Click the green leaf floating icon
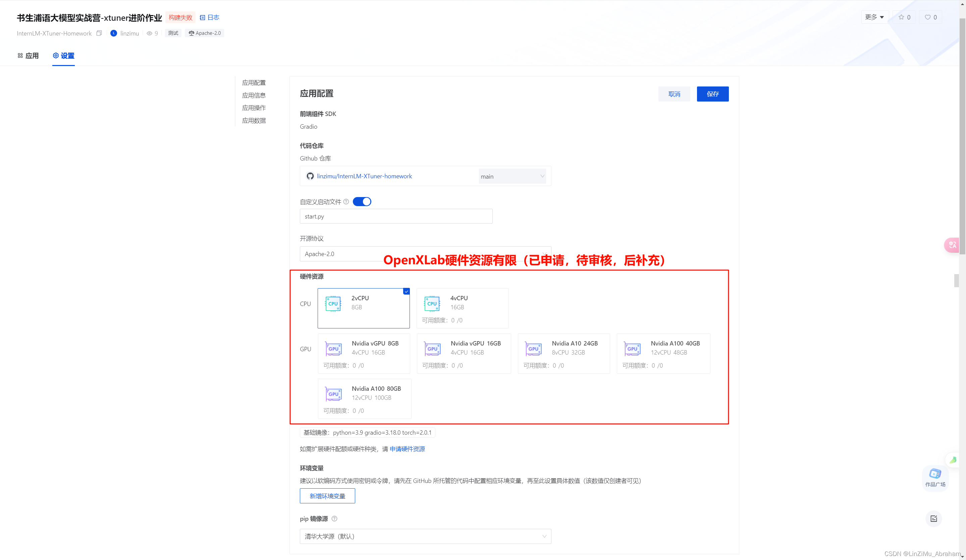Screen dimensions: 966x560 pyautogui.click(x=953, y=460)
